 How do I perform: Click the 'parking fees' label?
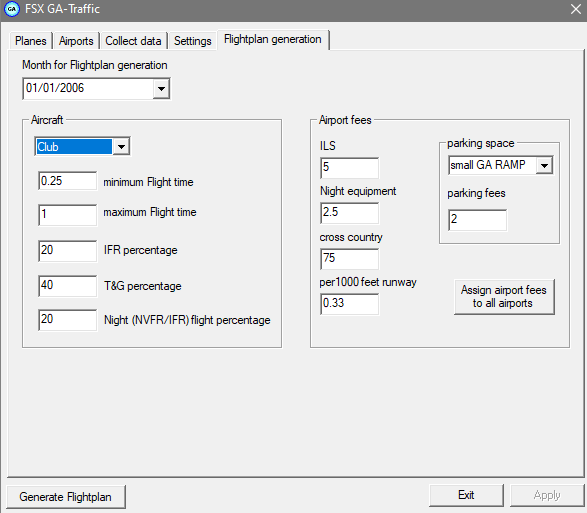476,193
